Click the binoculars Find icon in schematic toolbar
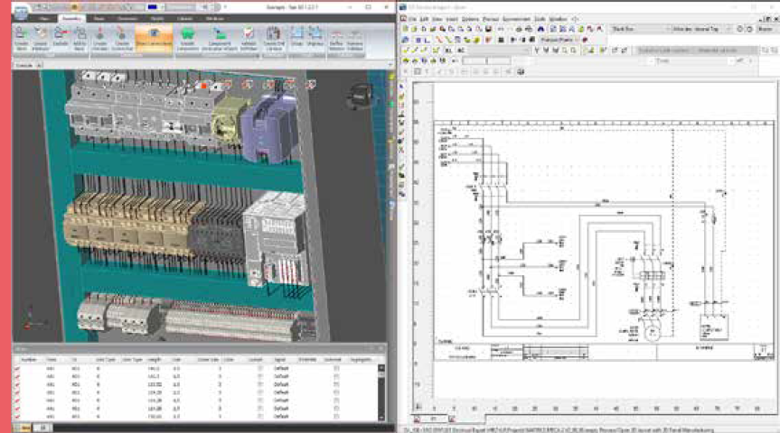This screenshot has height=433, width=780. click(541, 29)
